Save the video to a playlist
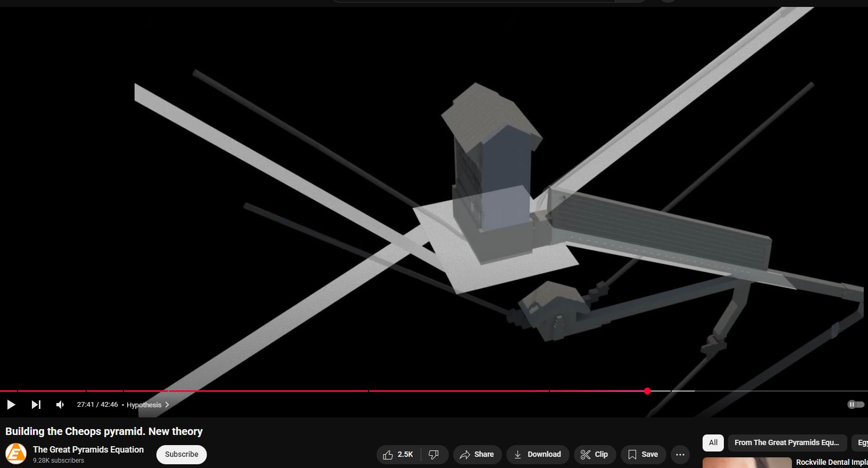Image resolution: width=868 pixels, height=468 pixels. pos(643,454)
